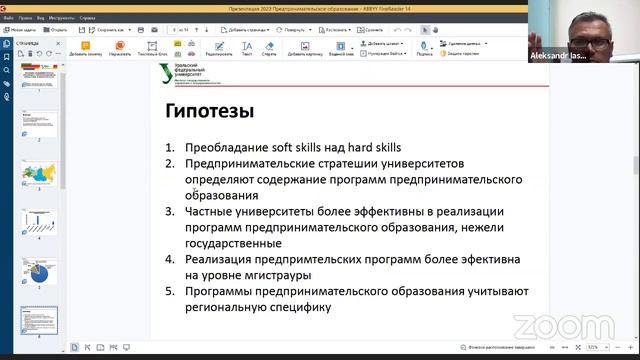Click the yellow highlight text icon
Image resolution: width=640 pixels, height=360 pixels.
click(178, 43)
